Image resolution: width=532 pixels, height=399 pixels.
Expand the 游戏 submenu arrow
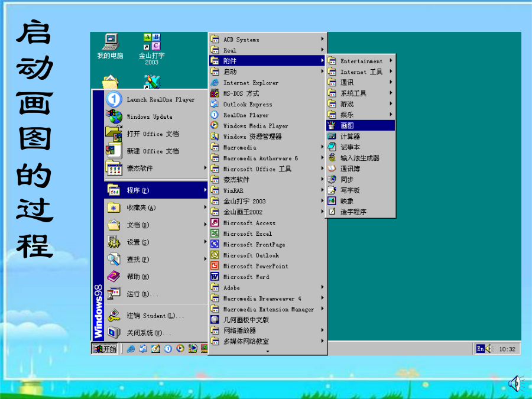click(391, 103)
